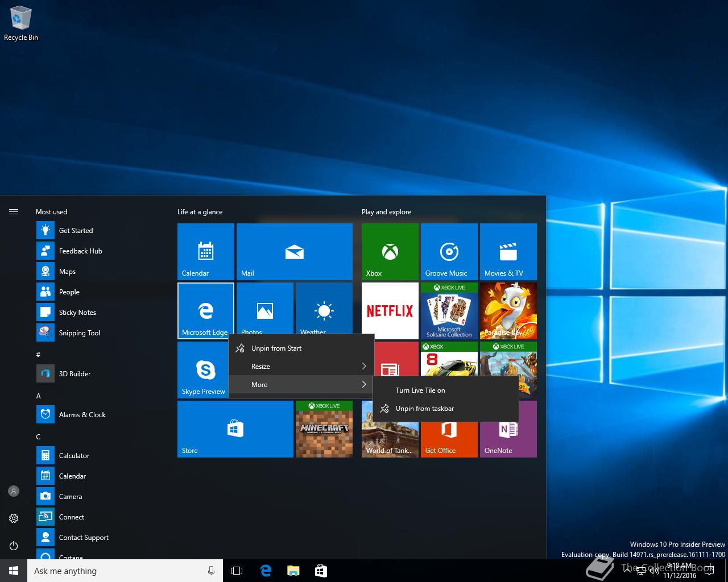Launch the Netflix tile

coord(390,310)
